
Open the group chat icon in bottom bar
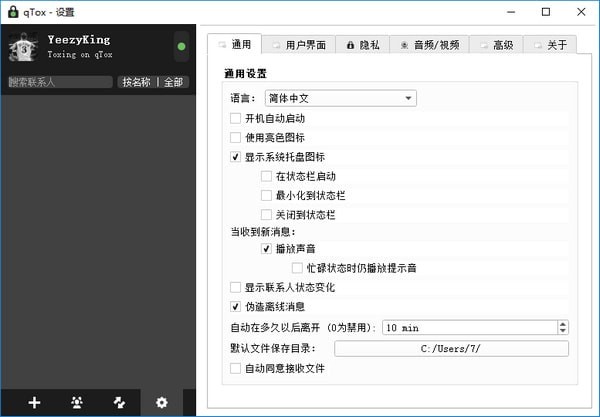77,402
